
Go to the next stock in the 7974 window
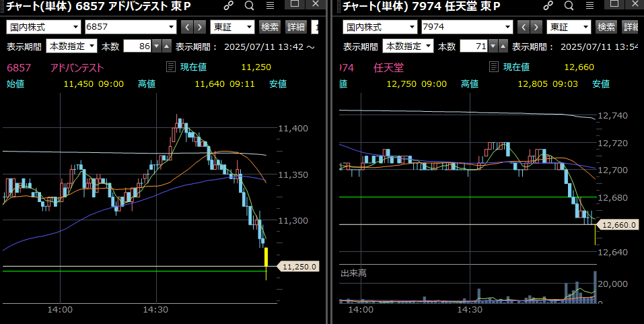pyautogui.click(x=536, y=28)
